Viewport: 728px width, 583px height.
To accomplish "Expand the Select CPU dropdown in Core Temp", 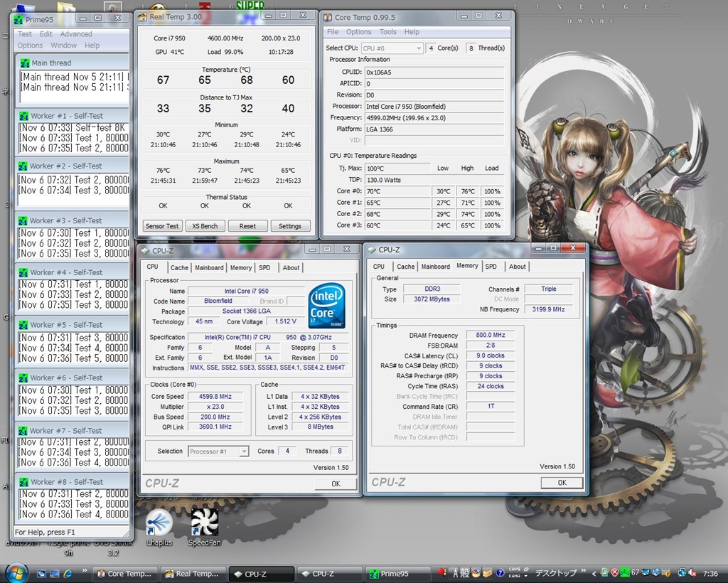I will click(x=417, y=48).
